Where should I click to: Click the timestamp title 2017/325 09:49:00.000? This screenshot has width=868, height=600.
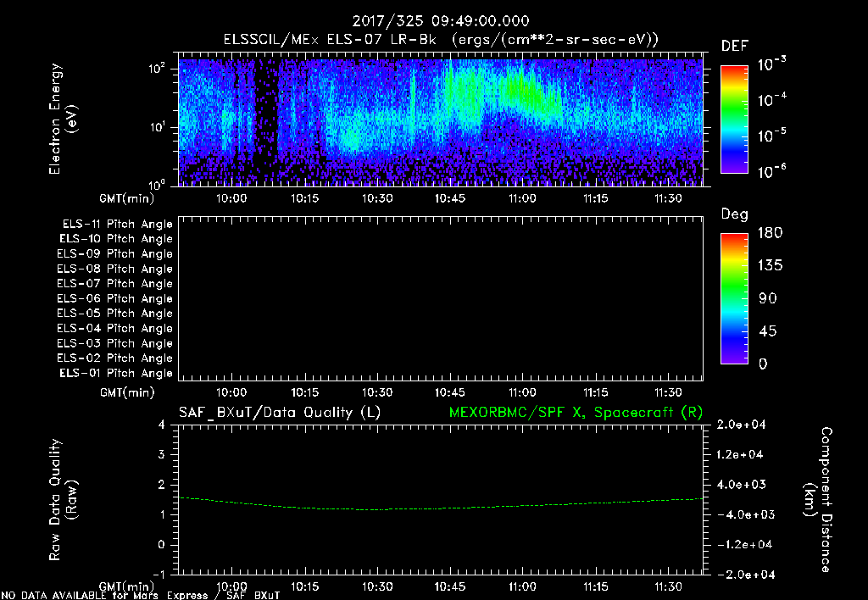click(441, 21)
